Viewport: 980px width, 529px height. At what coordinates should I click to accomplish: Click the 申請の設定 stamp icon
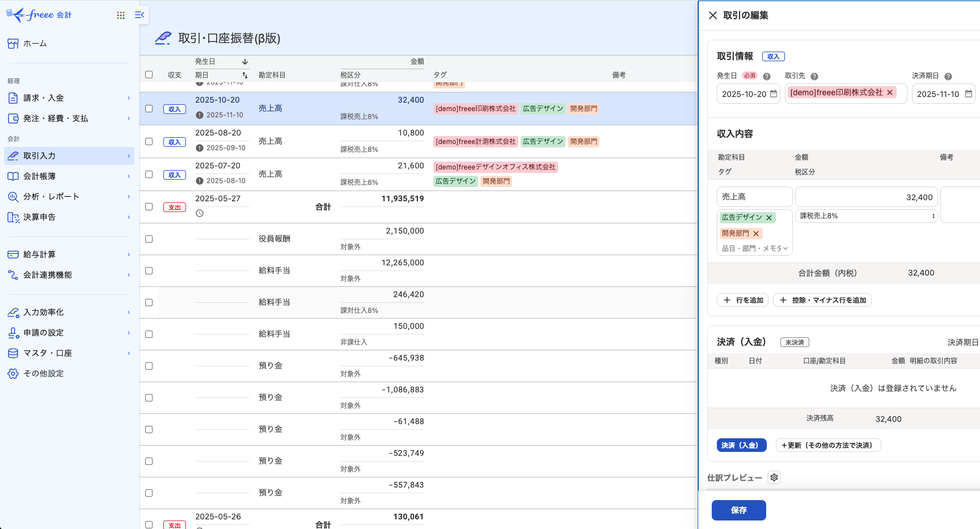pyautogui.click(x=13, y=333)
